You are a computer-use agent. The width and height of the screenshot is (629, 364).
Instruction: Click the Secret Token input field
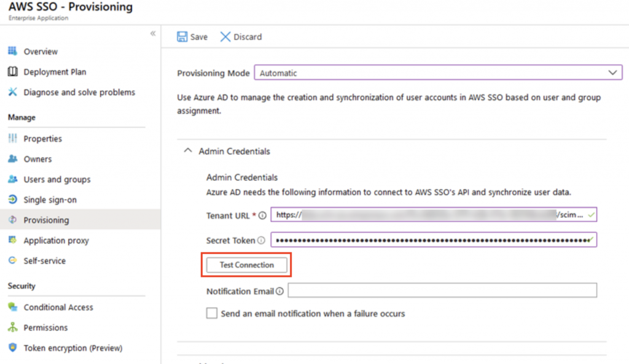pos(434,240)
